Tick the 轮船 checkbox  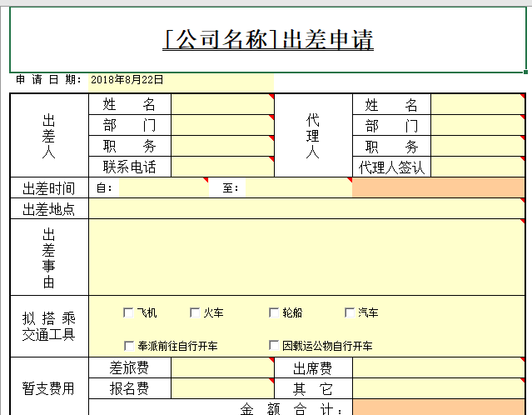[x=274, y=313]
